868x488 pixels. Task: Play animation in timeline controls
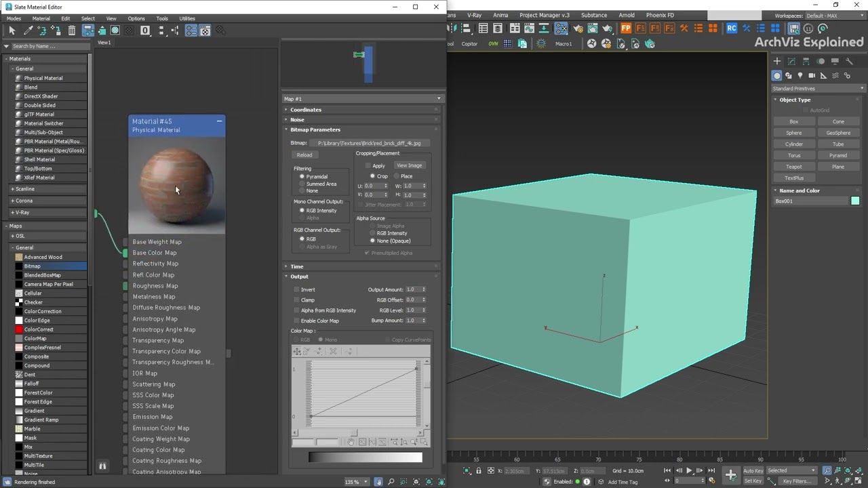pos(689,470)
